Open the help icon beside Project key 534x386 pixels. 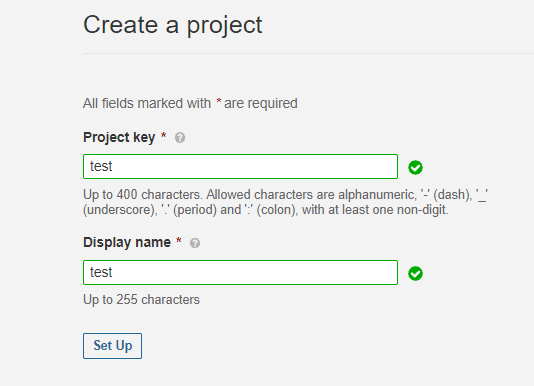pos(180,138)
